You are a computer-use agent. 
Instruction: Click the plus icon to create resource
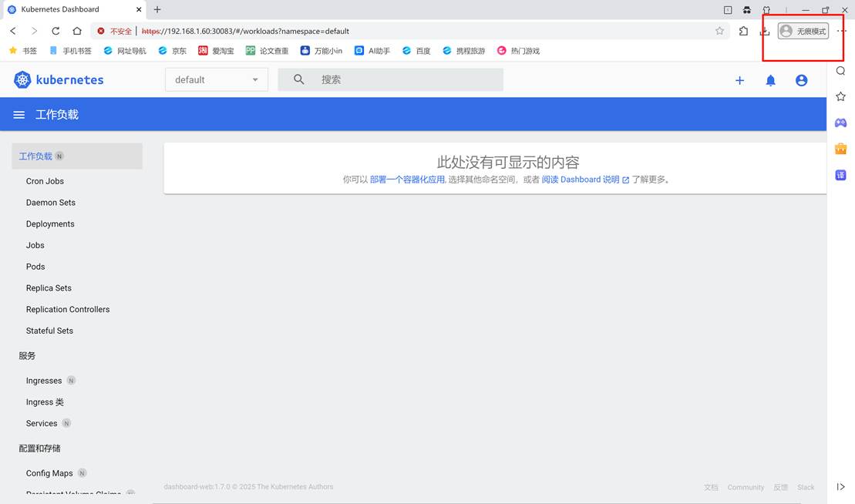coord(739,81)
